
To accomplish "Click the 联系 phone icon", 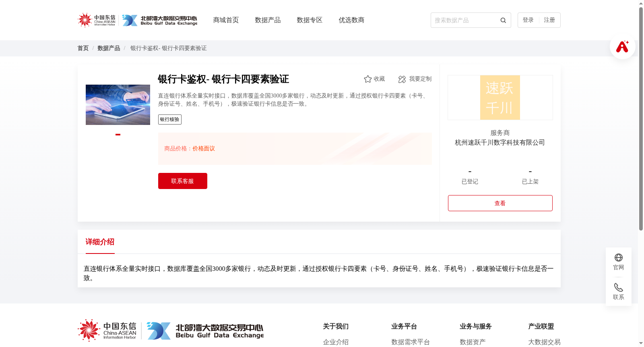I will [619, 287].
